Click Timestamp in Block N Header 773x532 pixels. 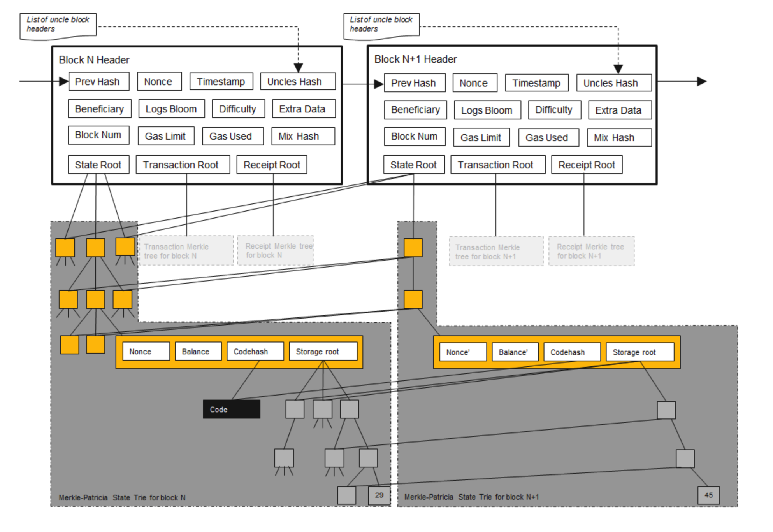[221, 82]
